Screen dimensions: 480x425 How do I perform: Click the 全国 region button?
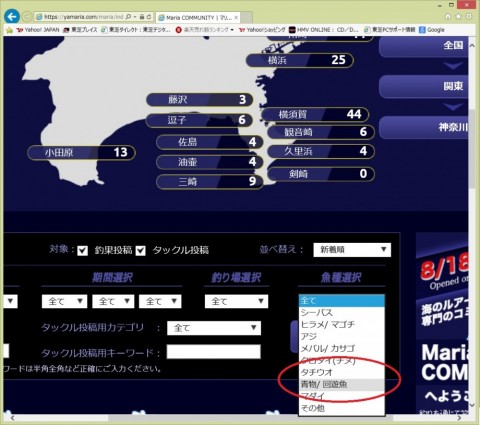coord(424,46)
